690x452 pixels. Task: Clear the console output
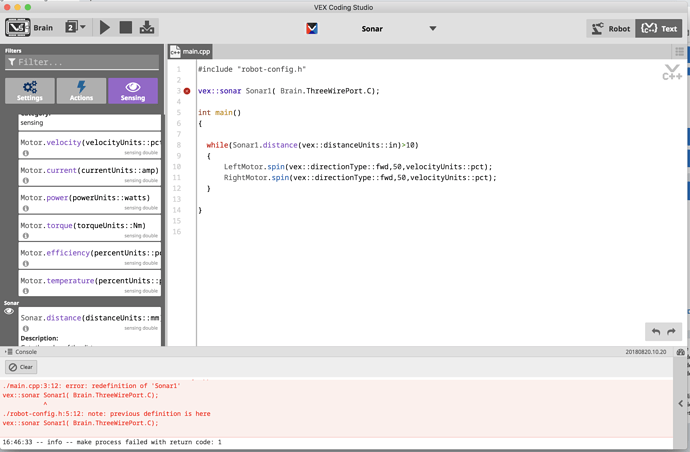coord(21,367)
